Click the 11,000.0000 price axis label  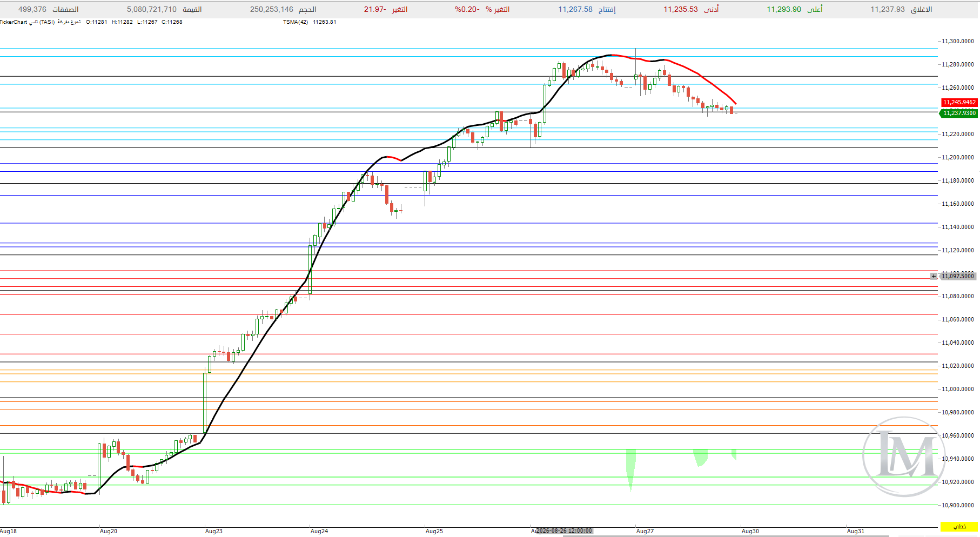958,389
